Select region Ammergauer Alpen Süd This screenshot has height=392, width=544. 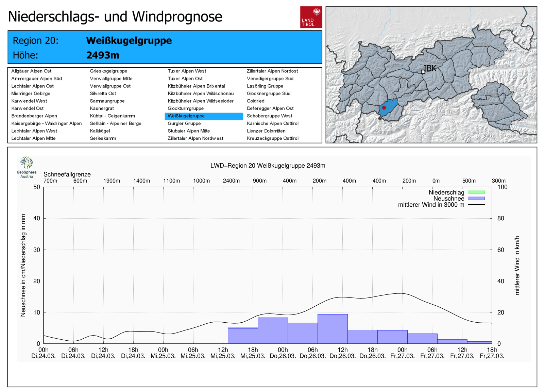pos(36,79)
